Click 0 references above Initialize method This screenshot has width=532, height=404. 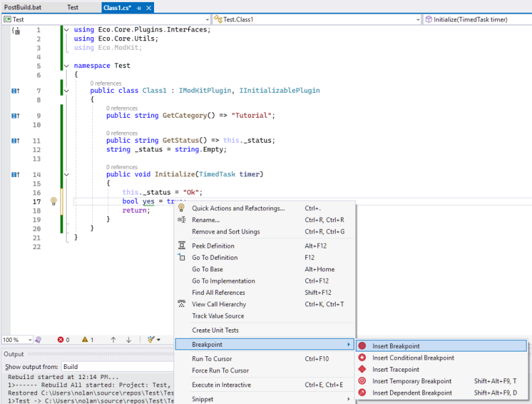point(122,167)
